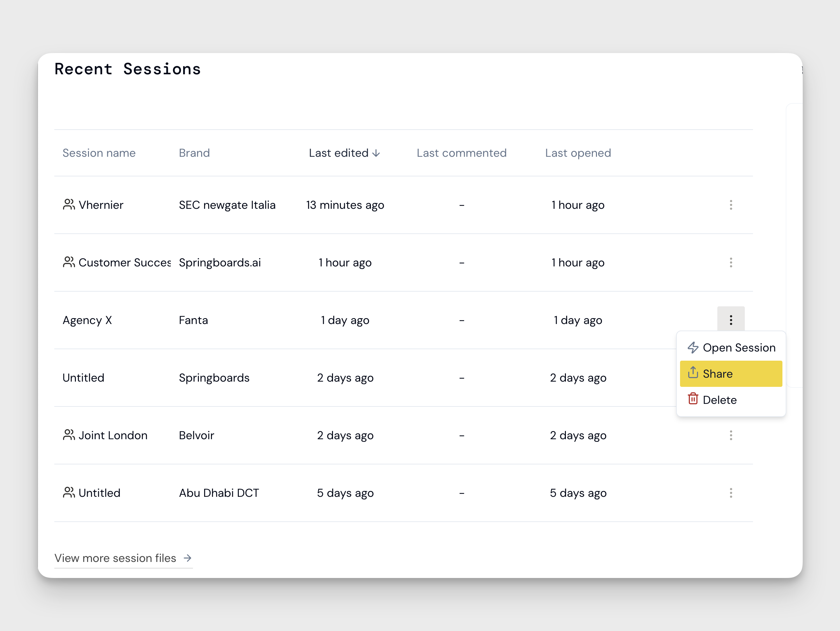The width and height of the screenshot is (840, 631).
Task: Click the share upload icon in the menu
Action: [693, 373]
